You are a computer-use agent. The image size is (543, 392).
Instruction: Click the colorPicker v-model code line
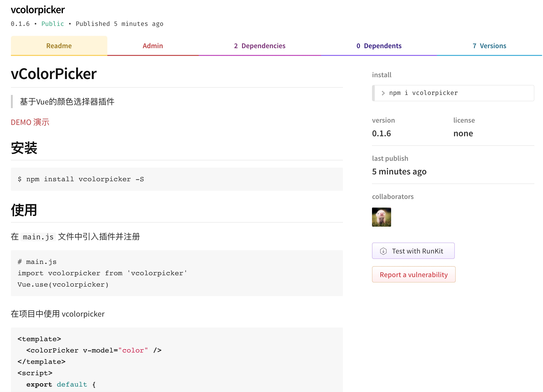pos(94,350)
